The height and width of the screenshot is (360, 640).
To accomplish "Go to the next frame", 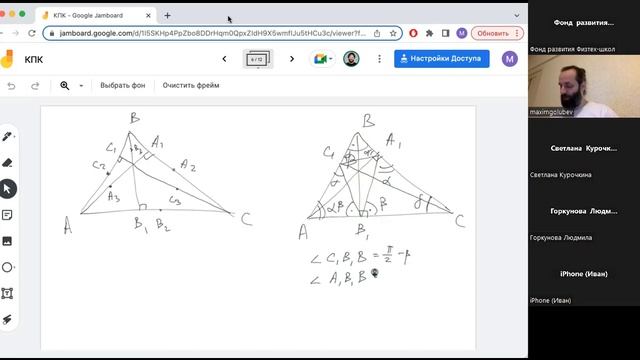I will [x=292, y=59].
